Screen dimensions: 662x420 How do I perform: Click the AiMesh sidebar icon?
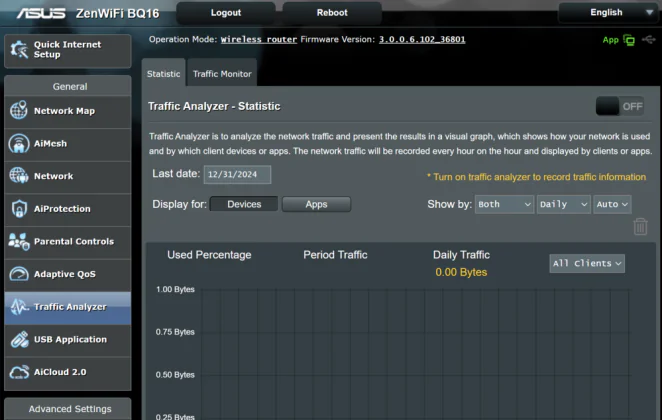pyautogui.click(x=19, y=144)
